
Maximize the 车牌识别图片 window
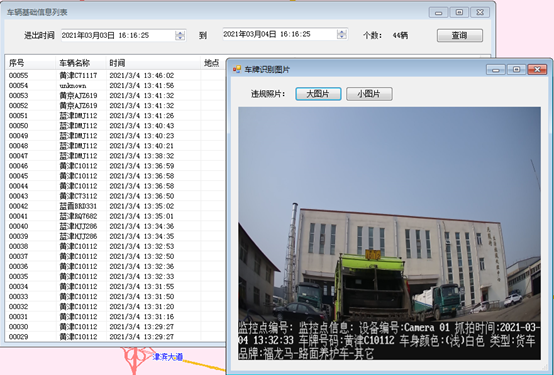coord(516,69)
